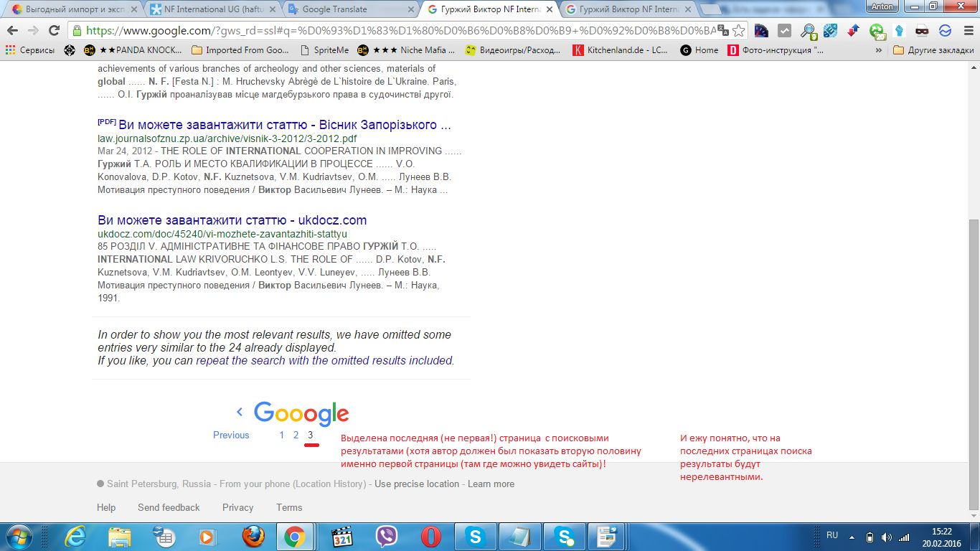Click the vertical page scrollbar thumb
Viewport: 980px width, 551px height.
pyautogui.click(x=974, y=364)
